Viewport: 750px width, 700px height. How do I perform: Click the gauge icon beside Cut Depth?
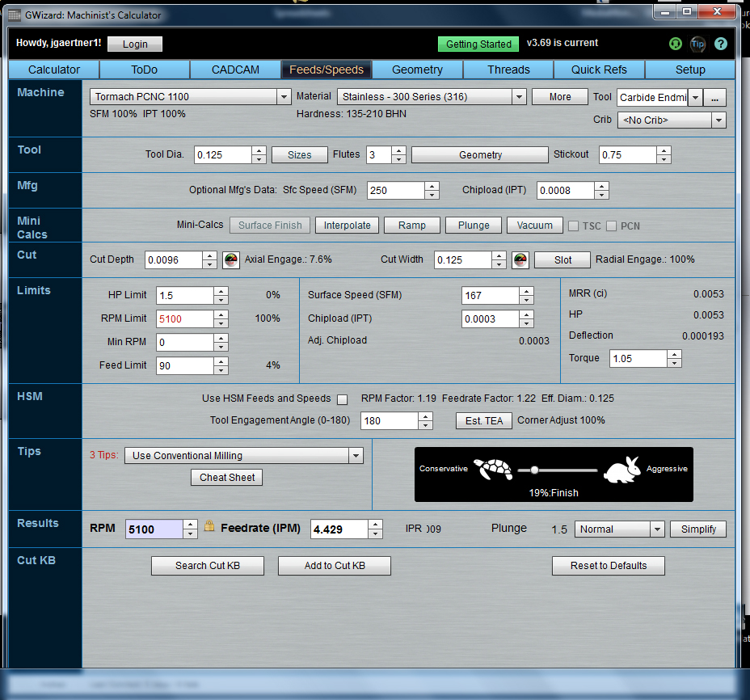[232, 259]
